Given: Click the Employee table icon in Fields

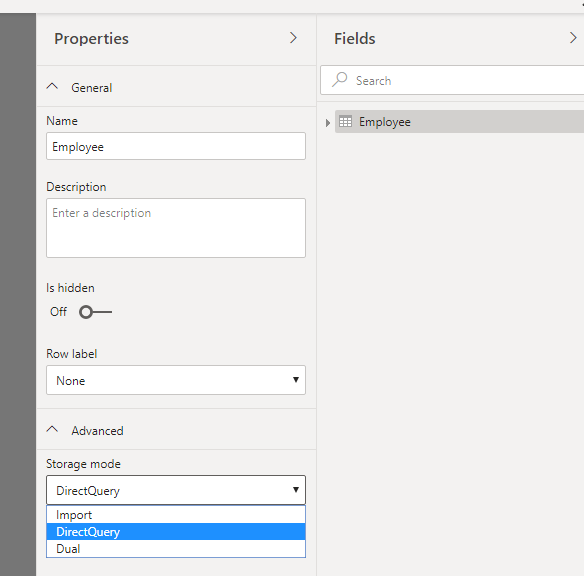Looking at the screenshot, I should [x=345, y=122].
